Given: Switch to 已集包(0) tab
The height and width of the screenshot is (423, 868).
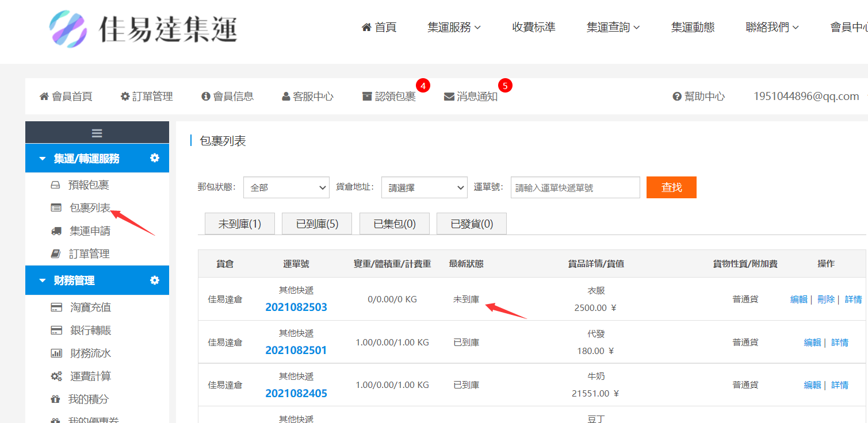Looking at the screenshot, I should 395,224.
